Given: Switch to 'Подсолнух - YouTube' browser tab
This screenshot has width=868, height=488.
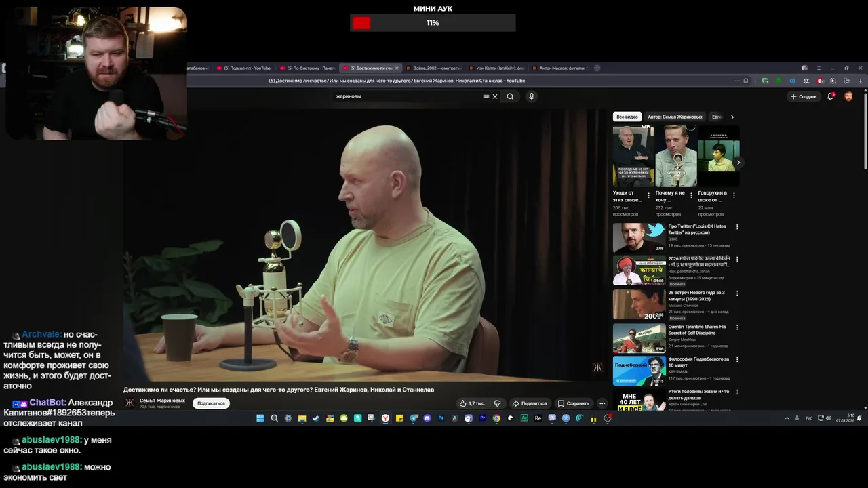Looking at the screenshot, I should point(245,68).
